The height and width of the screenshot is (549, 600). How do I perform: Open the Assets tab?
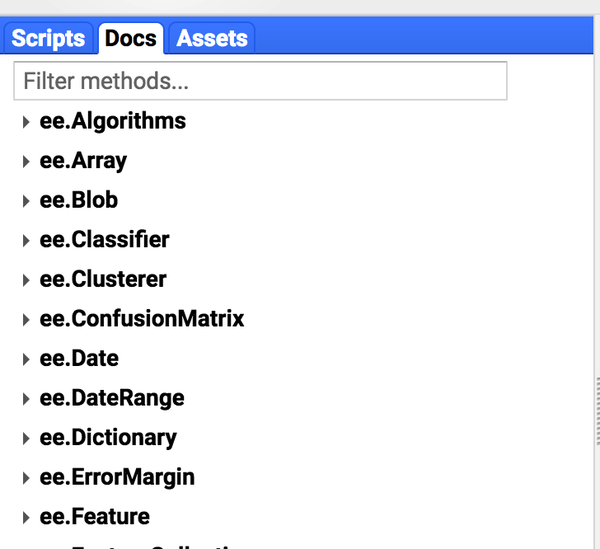point(212,39)
